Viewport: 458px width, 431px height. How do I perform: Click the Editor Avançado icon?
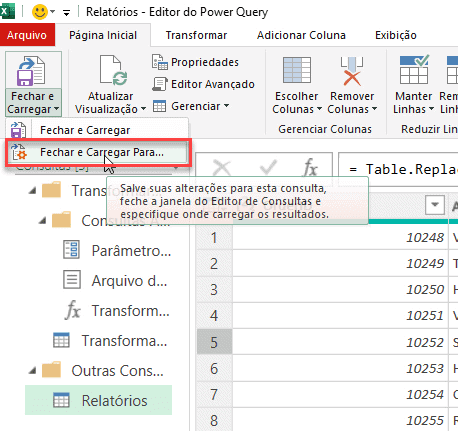pyautogui.click(x=160, y=84)
